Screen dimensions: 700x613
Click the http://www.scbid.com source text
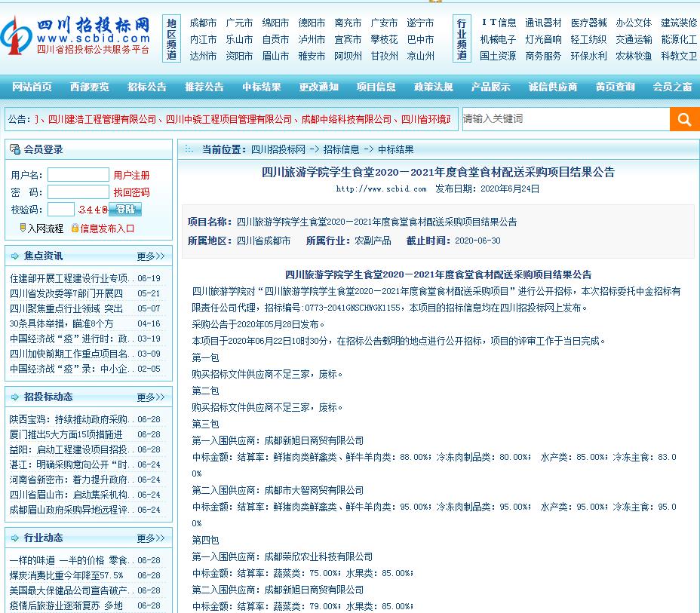(381, 188)
